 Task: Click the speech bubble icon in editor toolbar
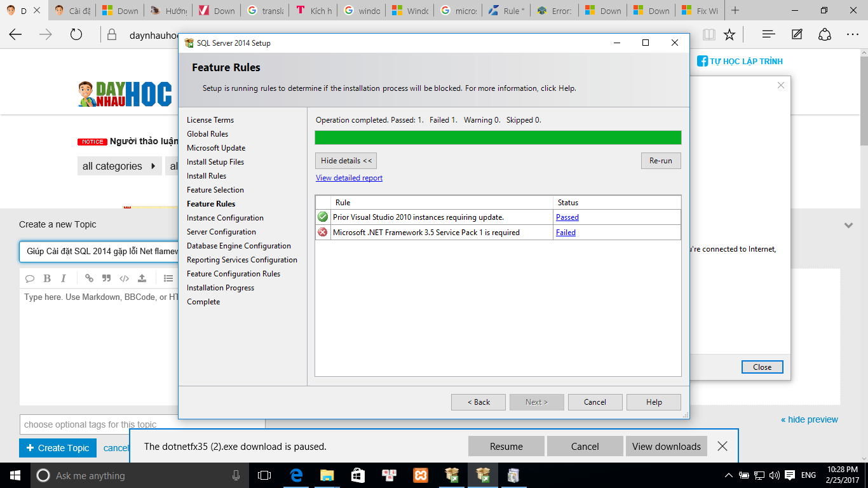(x=29, y=278)
